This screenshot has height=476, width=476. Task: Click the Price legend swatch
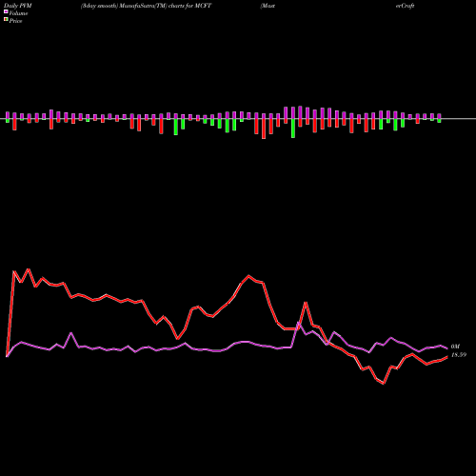[6, 20]
